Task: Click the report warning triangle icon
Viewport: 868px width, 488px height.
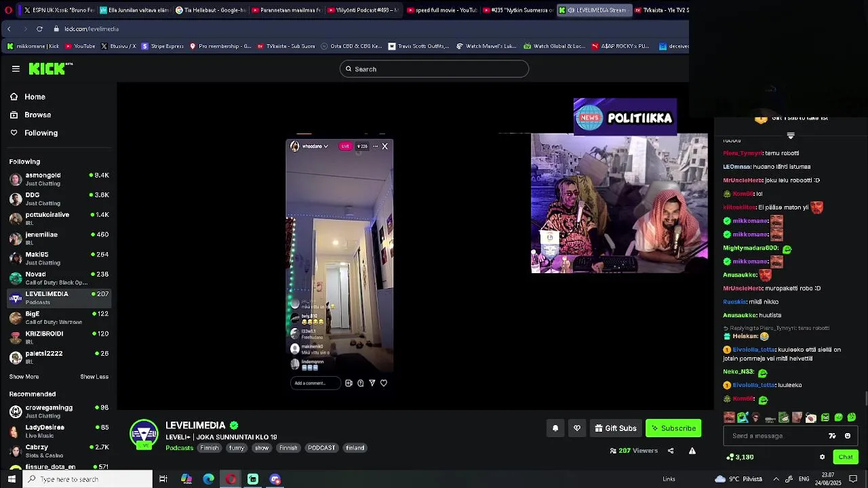Action: point(692,451)
